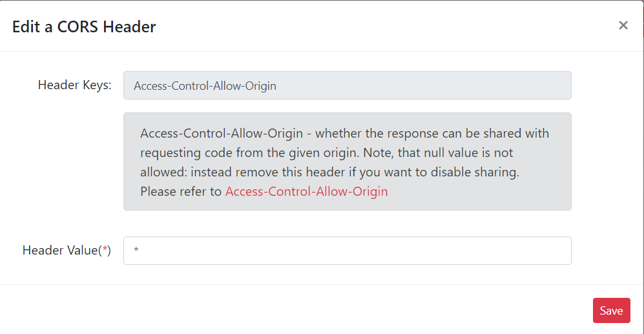Image resolution: width=644 pixels, height=334 pixels.
Task: Click 'null value is not allowed' text
Action: [452, 154]
